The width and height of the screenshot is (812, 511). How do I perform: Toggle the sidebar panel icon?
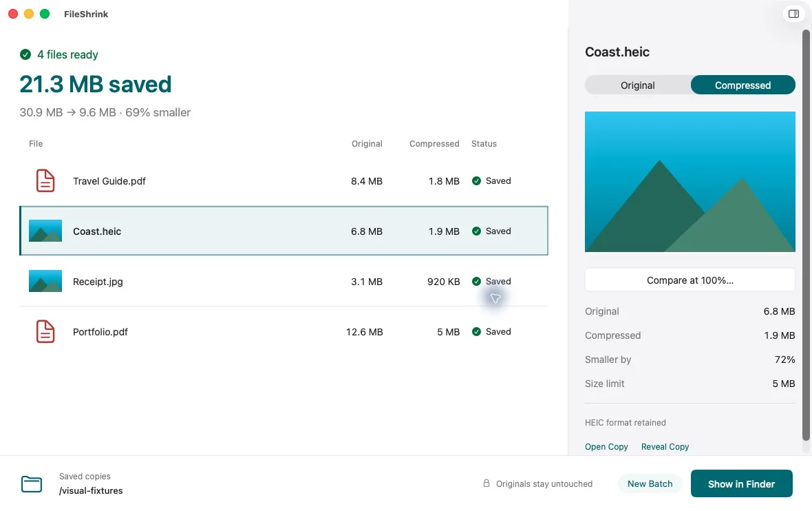793,14
